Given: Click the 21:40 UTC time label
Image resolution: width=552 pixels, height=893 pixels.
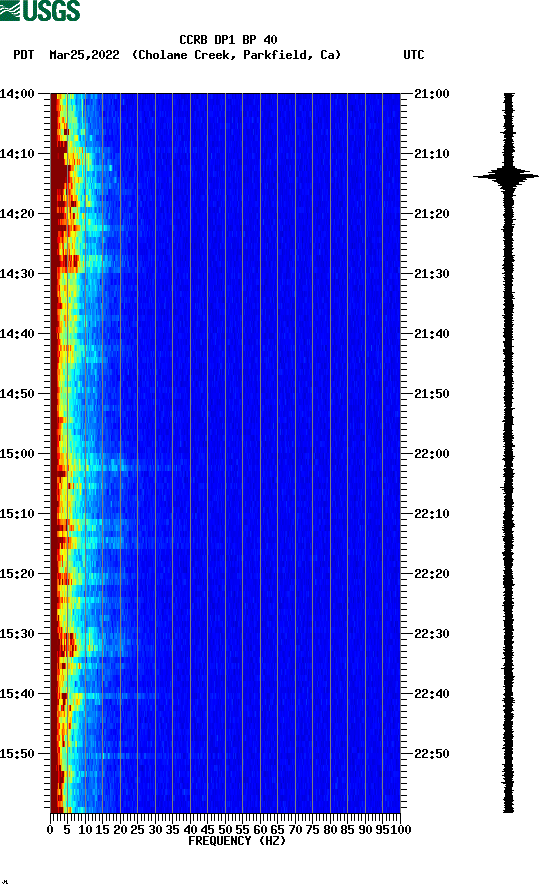Looking at the screenshot, I should tap(432, 334).
